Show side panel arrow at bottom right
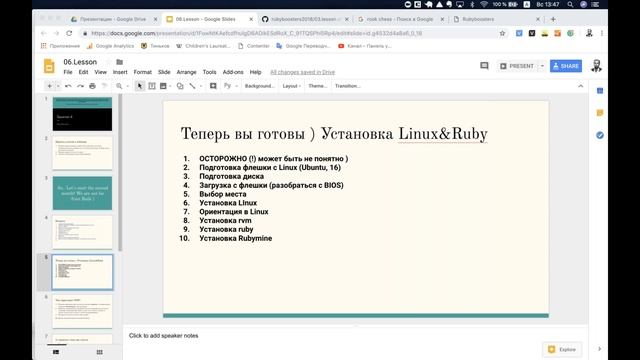The height and width of the screenshot is (360, 640). [599, 349]
